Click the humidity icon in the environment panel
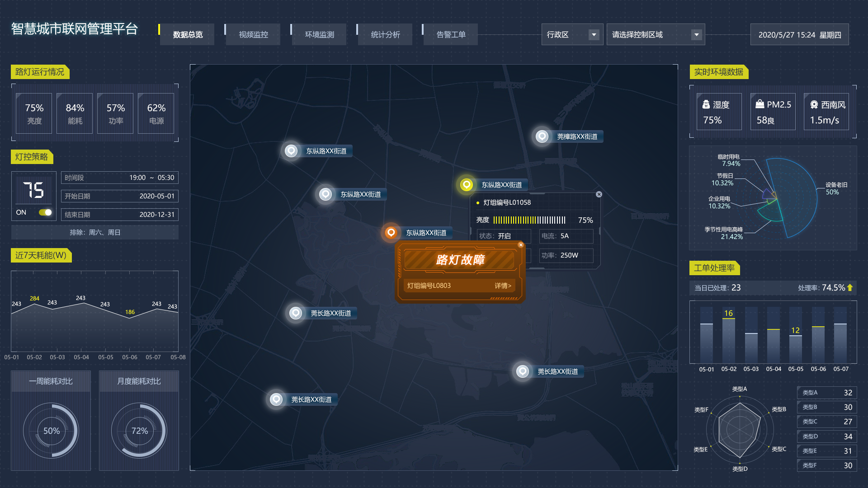Screen dimensions: 868x488 coord(706,104)
